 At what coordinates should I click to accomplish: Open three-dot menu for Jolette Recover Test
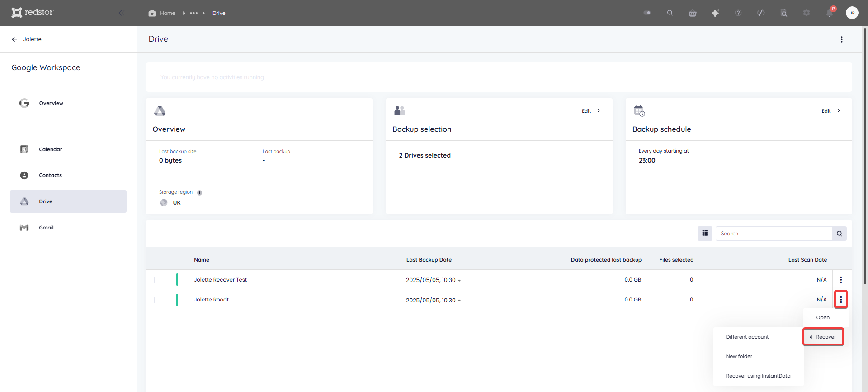coord(841,280)
